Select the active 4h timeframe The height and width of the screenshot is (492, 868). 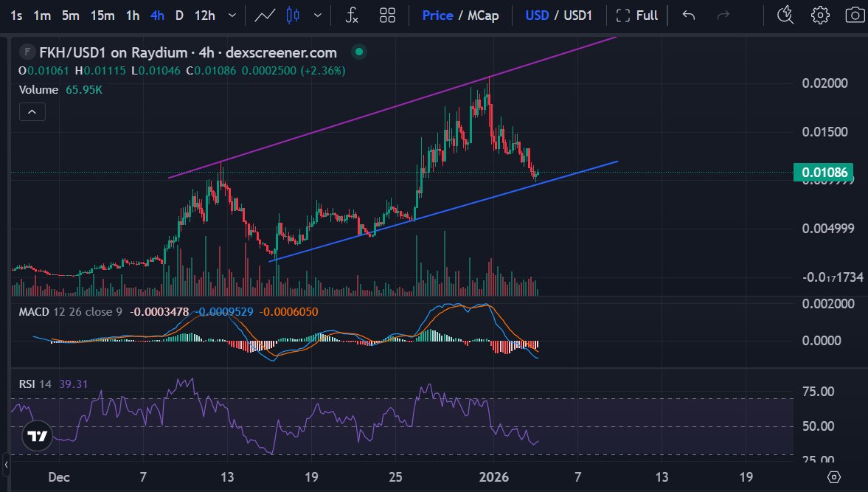pos(157,15)
